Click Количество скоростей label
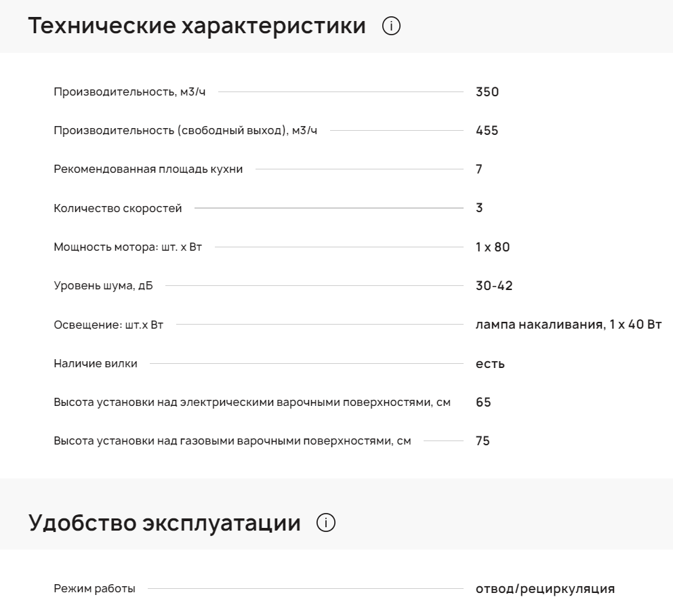The height and width of the screenshot is (616, 673). pyautogui.click(x=117, y=209)
